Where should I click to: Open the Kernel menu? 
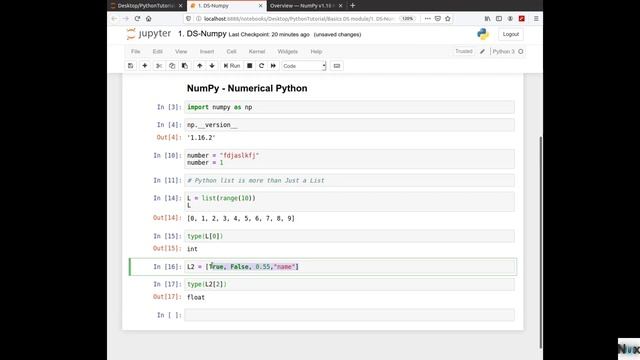click(x=257, y=51)
